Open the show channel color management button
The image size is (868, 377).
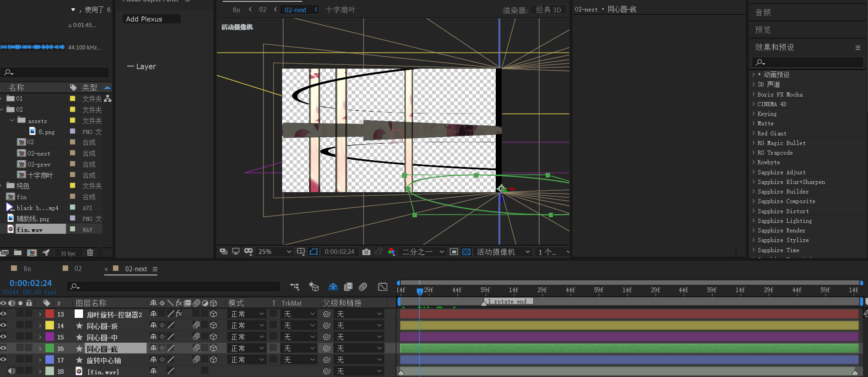[x=391, y=252]
